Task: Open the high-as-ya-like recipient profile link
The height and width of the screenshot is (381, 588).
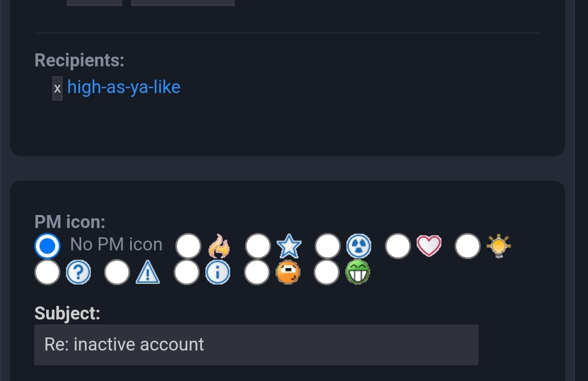Action: [x=124, y=87]
